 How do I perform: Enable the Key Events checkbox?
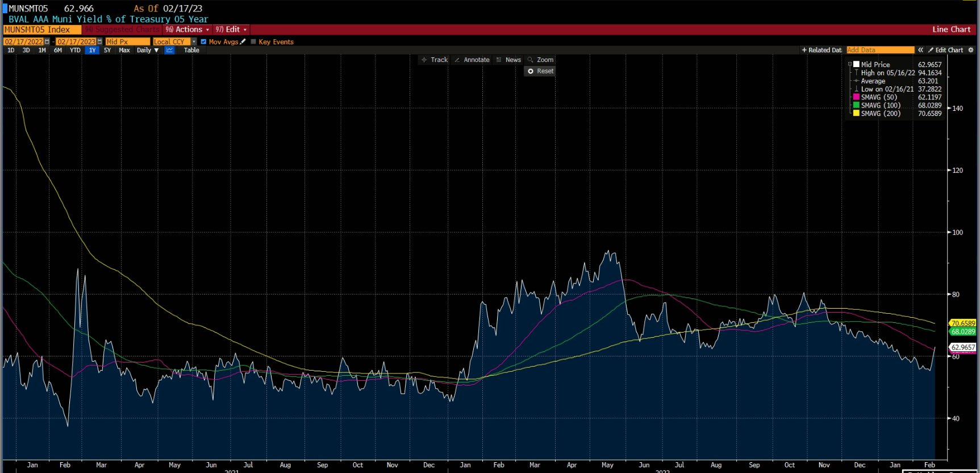click(x=253, y=42)
